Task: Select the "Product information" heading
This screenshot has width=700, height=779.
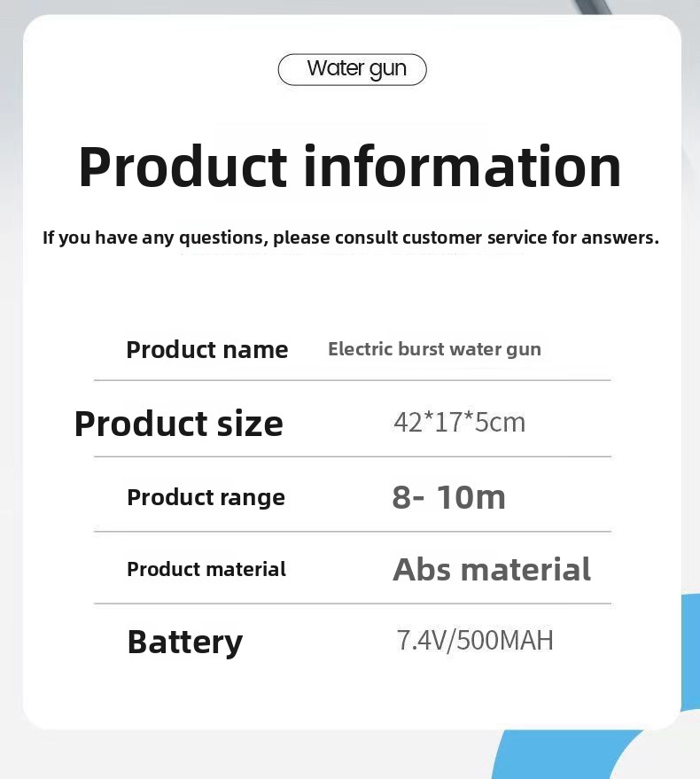Action: pos(350,167)
